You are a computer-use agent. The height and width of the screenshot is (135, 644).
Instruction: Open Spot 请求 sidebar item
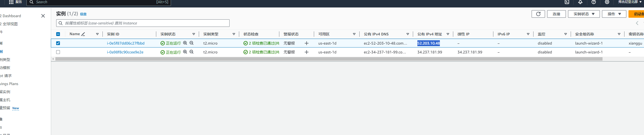(6, 76)
